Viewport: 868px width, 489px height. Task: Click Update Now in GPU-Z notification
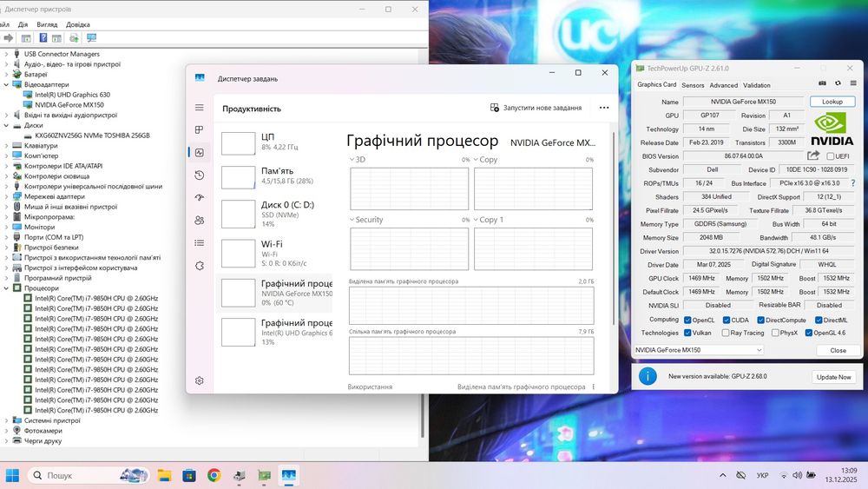833,377
